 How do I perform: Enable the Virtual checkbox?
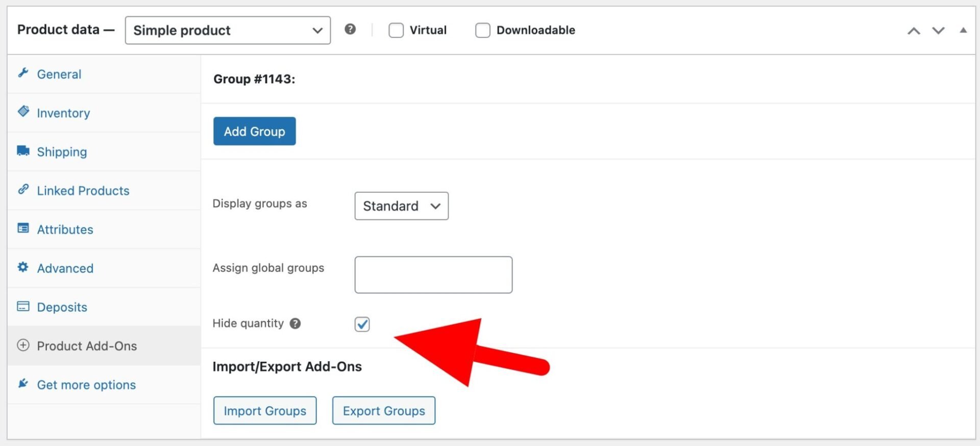click(396, 31)
